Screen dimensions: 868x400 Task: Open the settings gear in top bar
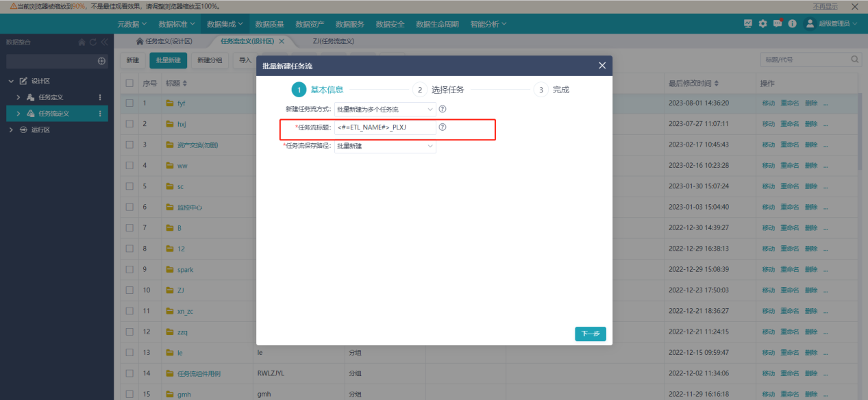pyautogui.click(x=763, y=23)
